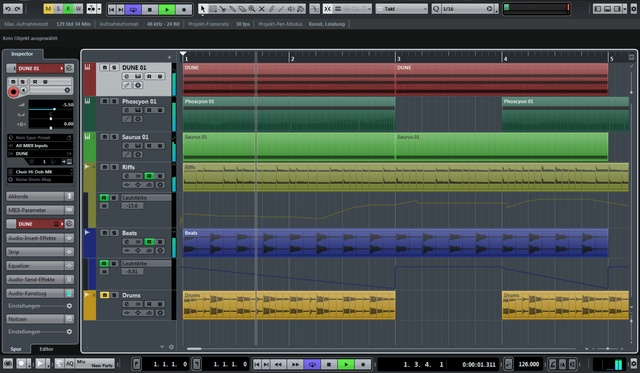640x373 pixels.
Task: Click the tempo value 126.000
Action: (x=529, y=364)
